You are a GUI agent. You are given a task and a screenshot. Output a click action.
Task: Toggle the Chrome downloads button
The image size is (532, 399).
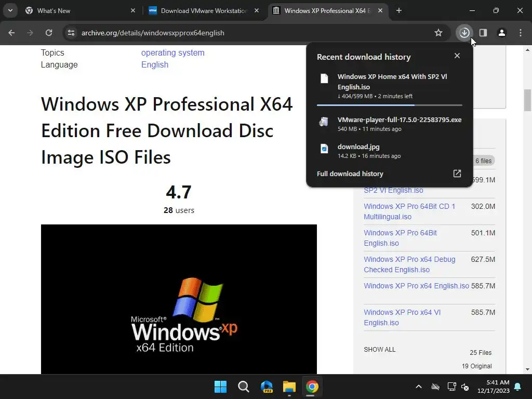point(464,33)
